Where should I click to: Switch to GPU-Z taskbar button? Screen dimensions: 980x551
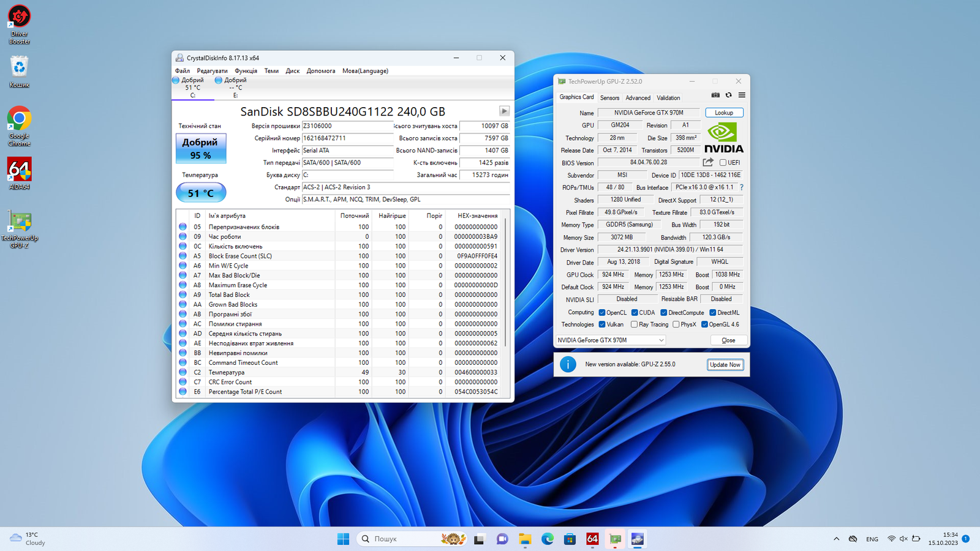point(615,539)
